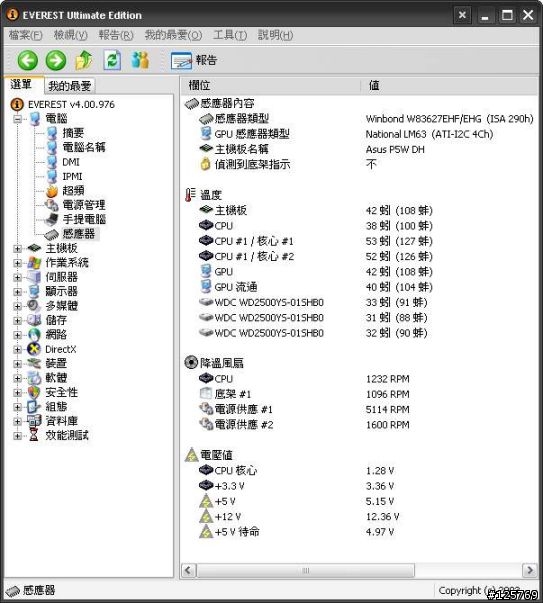Select the 底架 #1 fan row
543x603 pixels.
coord(360,394)
